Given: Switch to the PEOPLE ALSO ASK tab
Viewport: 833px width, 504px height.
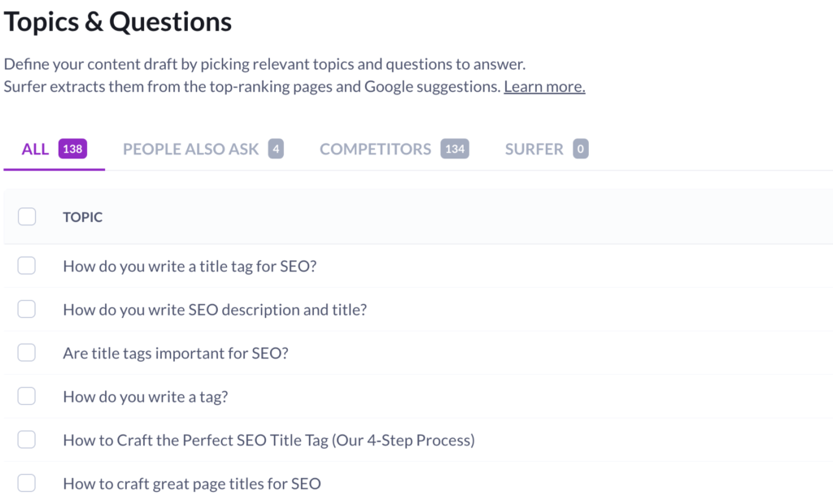Looking at the screenshot, I should [190, 149].
